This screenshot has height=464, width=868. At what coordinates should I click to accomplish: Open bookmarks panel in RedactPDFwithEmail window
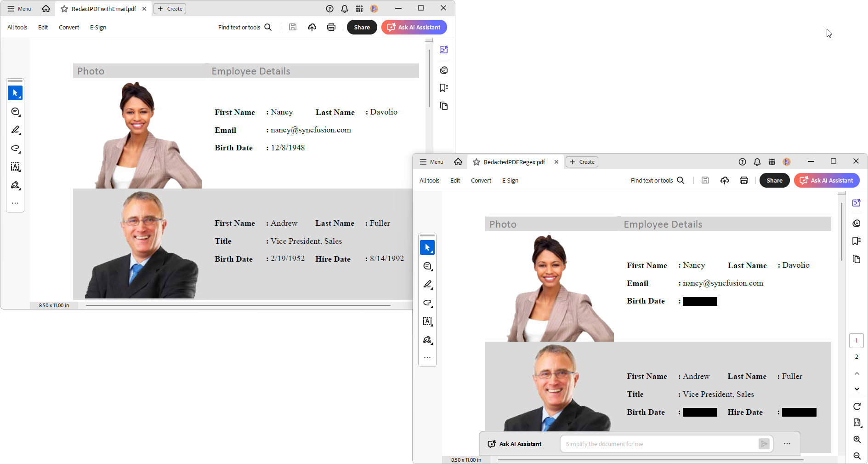pyautogui.click(x=443, y=88)
